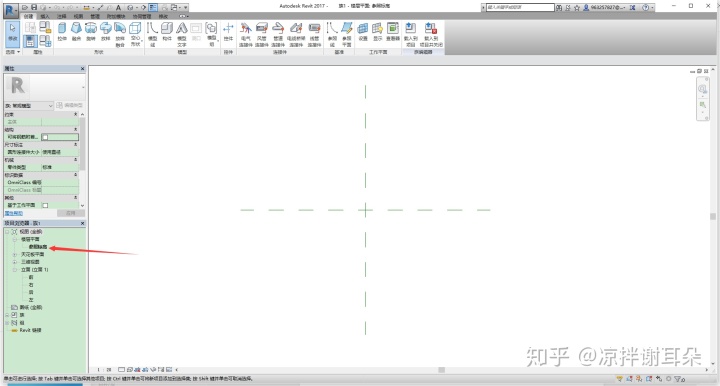Select the 修改 (Modify) arrow tool
Viewport: 720px width, 386px height.
click(12, 34)
